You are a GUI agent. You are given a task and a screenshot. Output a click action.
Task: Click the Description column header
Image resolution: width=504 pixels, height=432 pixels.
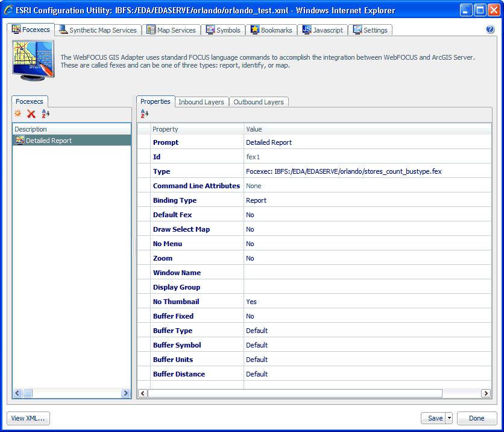coord(72,129)
